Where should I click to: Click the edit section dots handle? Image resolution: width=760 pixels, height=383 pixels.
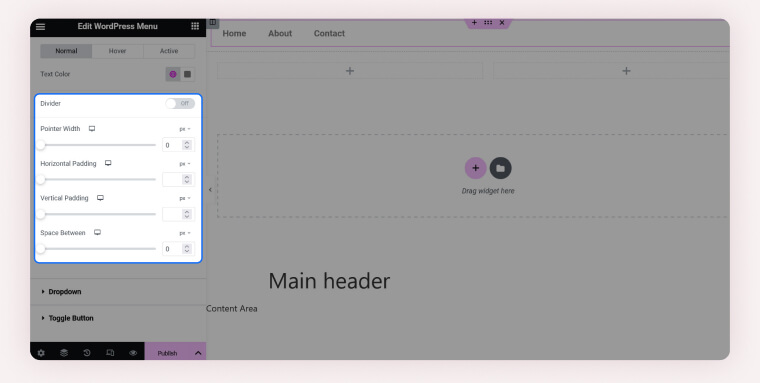(x=488, y=22)
